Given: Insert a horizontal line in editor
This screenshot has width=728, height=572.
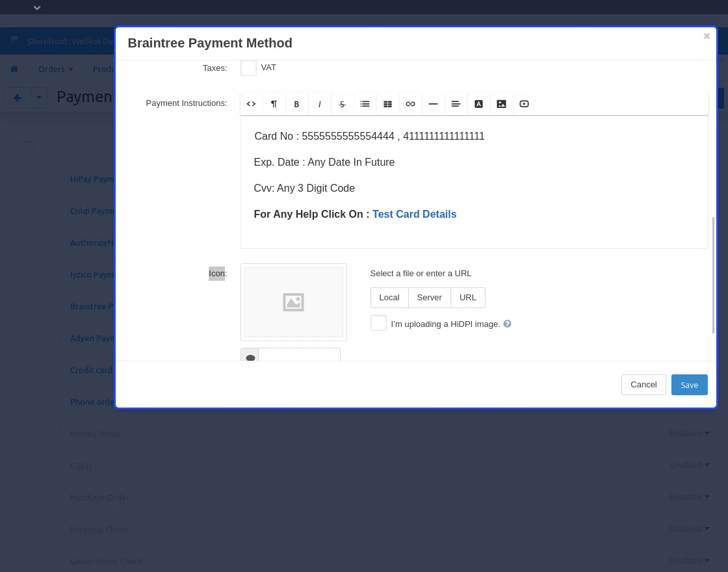Looking at the screenshot, I should tap(433, 104).
